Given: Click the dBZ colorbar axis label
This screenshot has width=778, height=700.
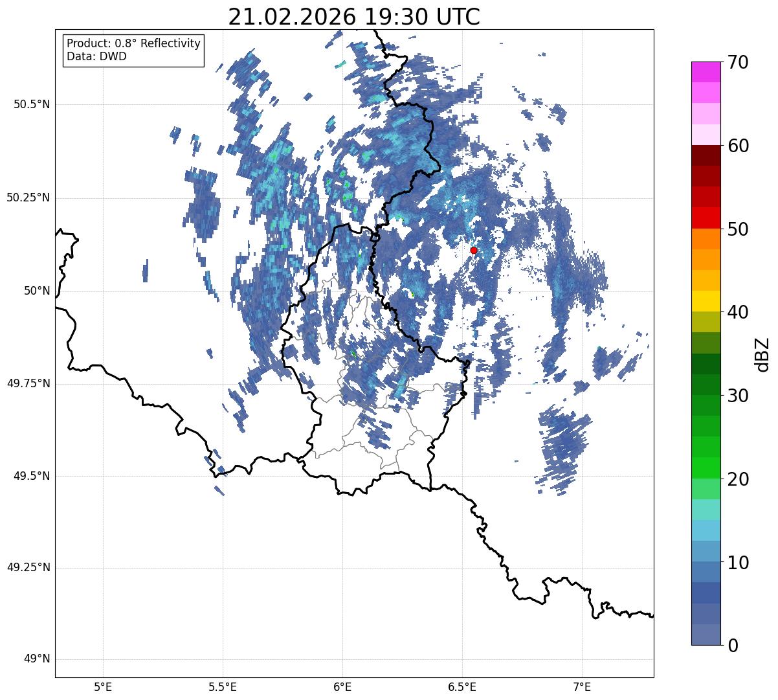Looking at the screenshot, I should point(762,354).
